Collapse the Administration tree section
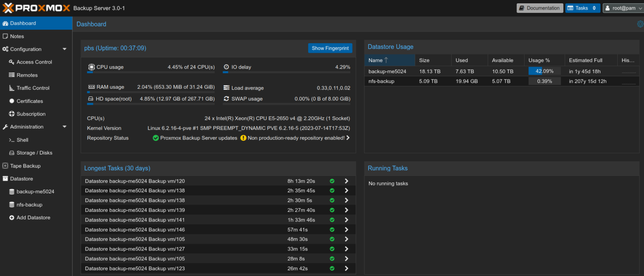Screen dimensions: 644x276 65,127
